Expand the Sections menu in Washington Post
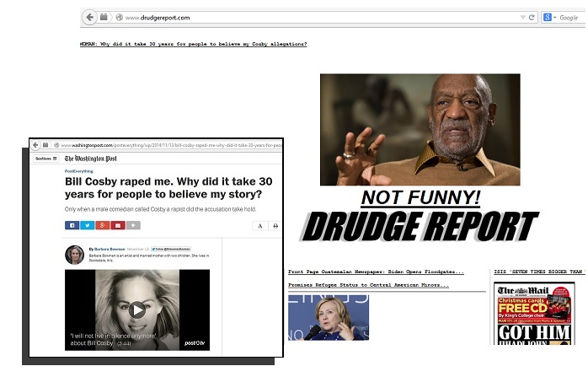The image size is (588, 377). [x=45, y=159]
